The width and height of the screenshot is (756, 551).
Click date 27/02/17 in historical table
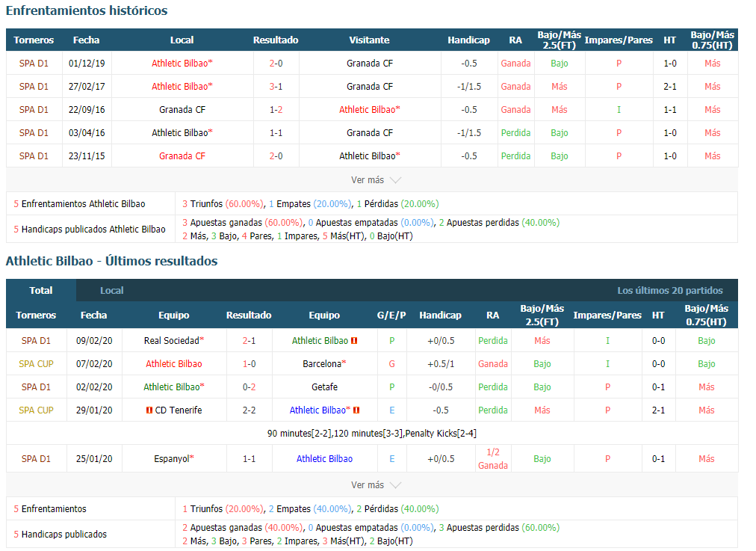(87, 87)
